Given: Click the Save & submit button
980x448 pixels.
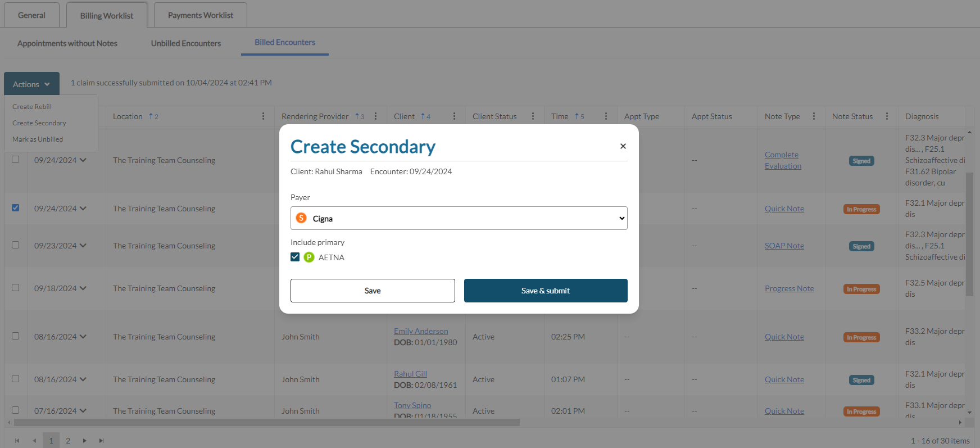Looking at the screenshot, I should 545,291.
